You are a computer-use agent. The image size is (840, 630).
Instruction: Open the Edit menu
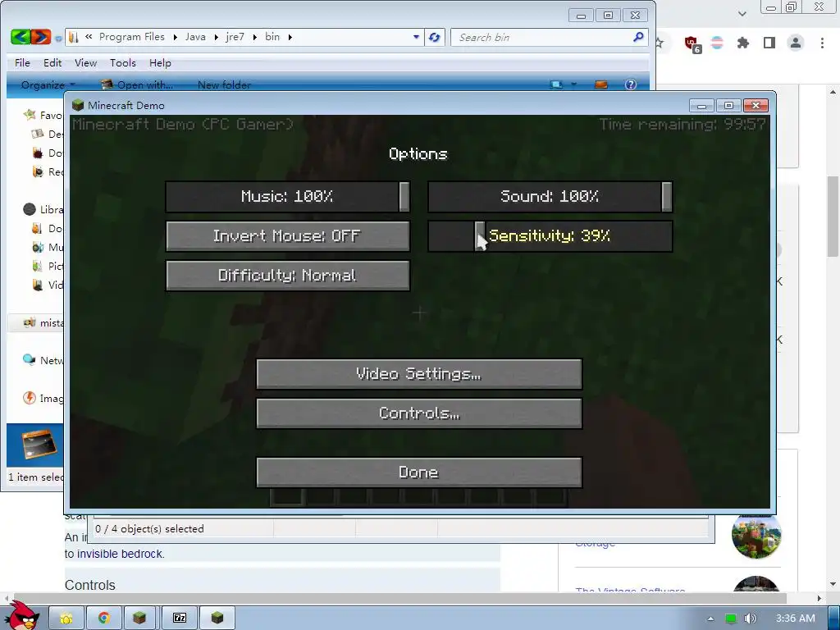(52, 62)
